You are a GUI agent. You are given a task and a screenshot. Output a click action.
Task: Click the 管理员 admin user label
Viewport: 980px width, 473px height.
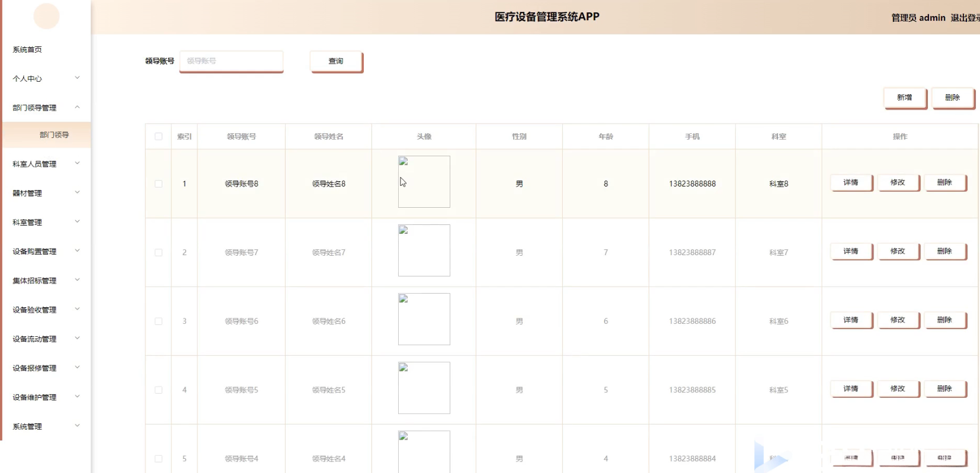click(918, 18)
